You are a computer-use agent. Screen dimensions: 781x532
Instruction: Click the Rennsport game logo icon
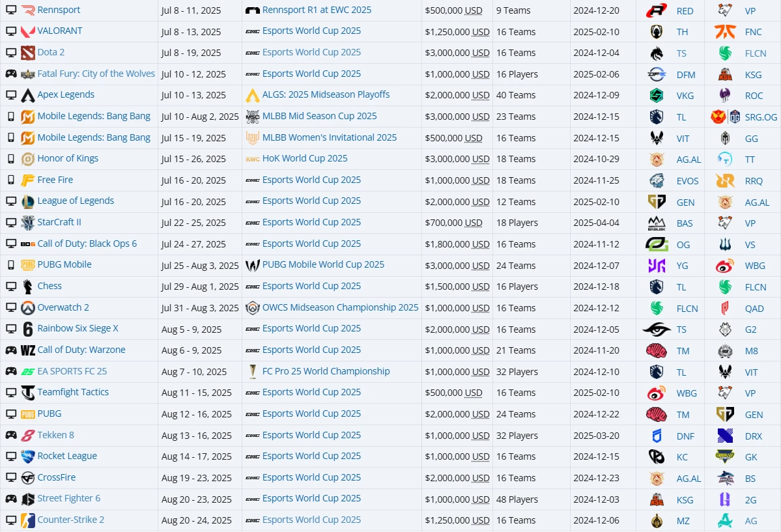(28, 10)
